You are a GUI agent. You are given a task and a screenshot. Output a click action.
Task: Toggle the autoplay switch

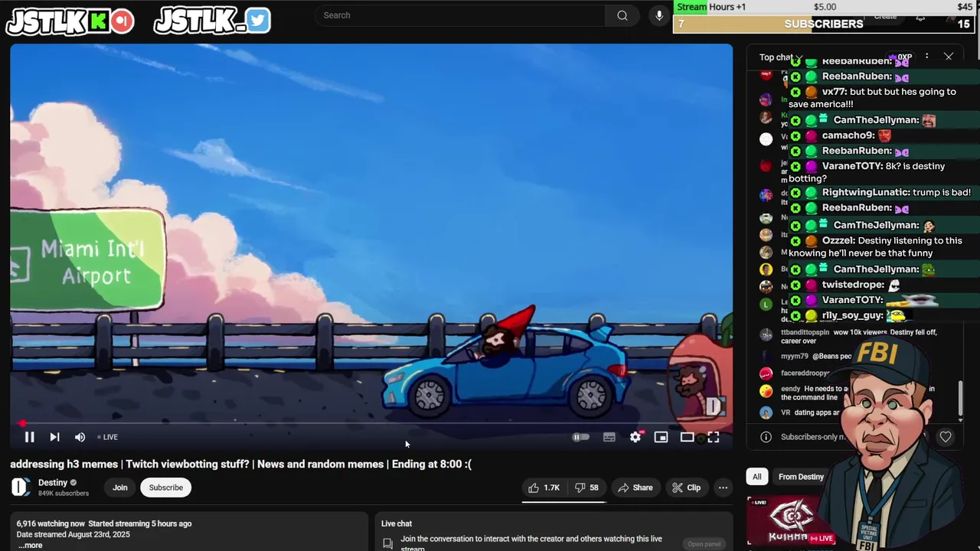(x=581, y=437)
